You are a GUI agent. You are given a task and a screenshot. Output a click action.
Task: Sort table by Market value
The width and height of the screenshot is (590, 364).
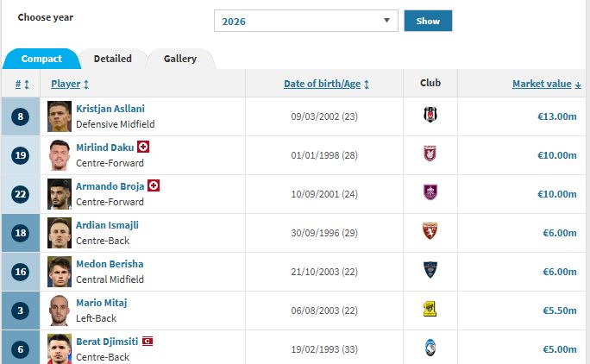pos(547,84)
